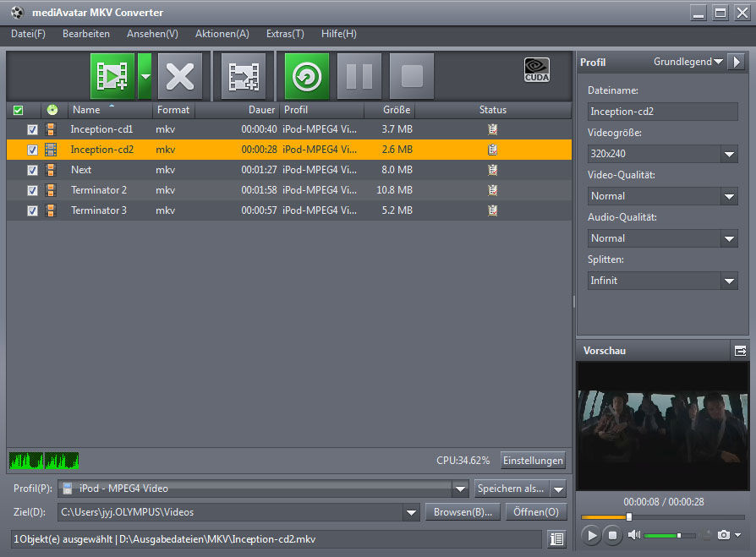Viewport: 756px width, 557px height.
Task: Toggle the select-all checkbox in header
Action: (19, 111)
